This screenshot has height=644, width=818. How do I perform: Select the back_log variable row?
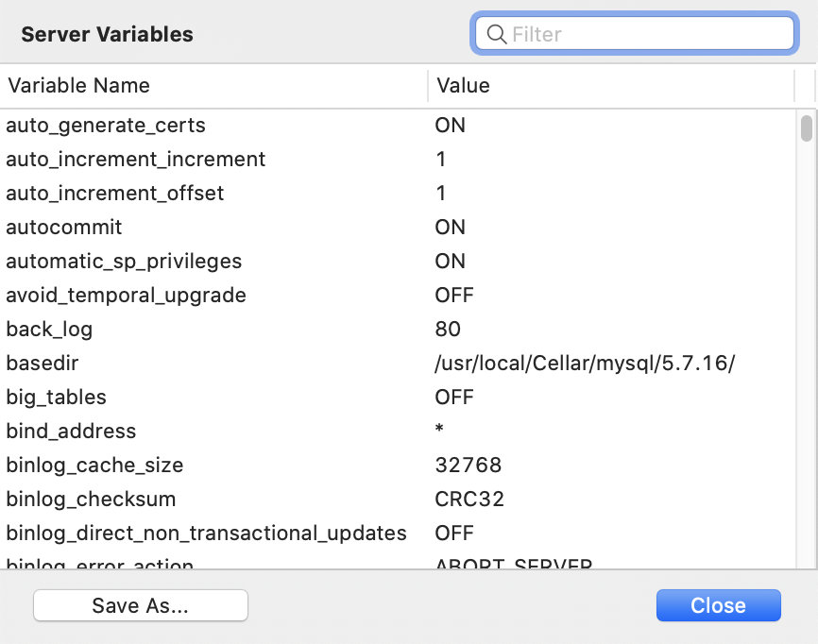point(49,330)
